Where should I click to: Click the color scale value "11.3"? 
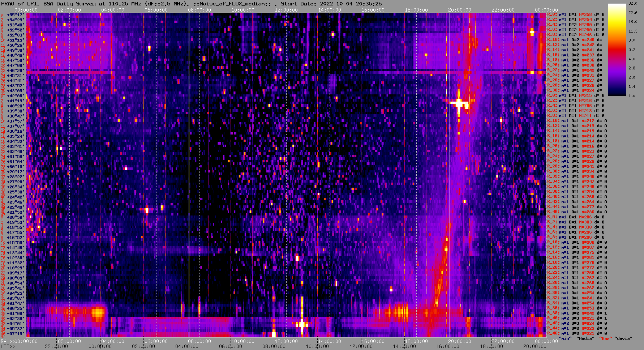tap(633, 31)
